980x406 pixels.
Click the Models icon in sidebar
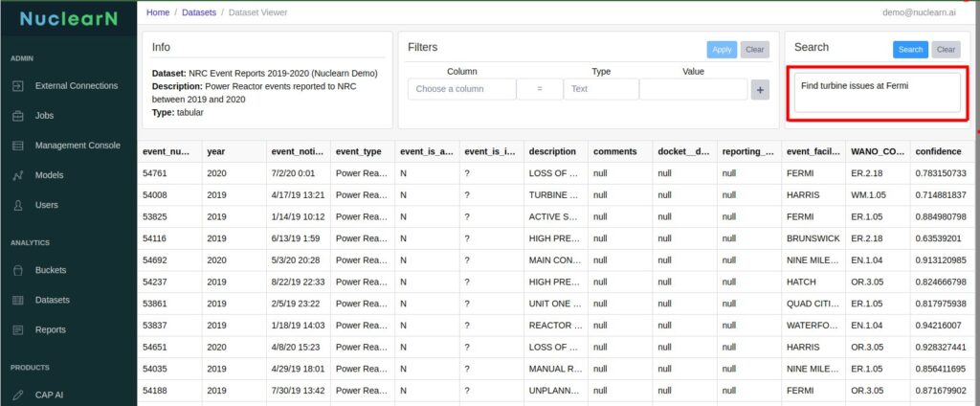click(18, 175)
